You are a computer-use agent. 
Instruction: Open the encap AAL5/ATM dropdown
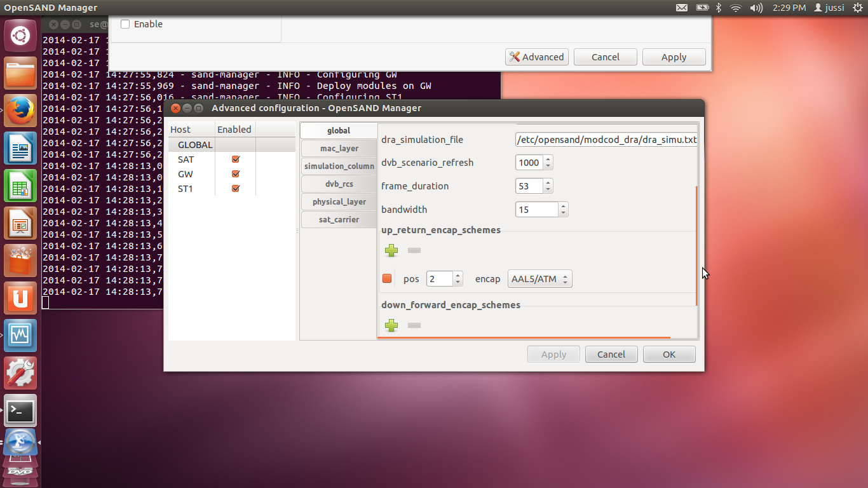[x=539, y=279]
